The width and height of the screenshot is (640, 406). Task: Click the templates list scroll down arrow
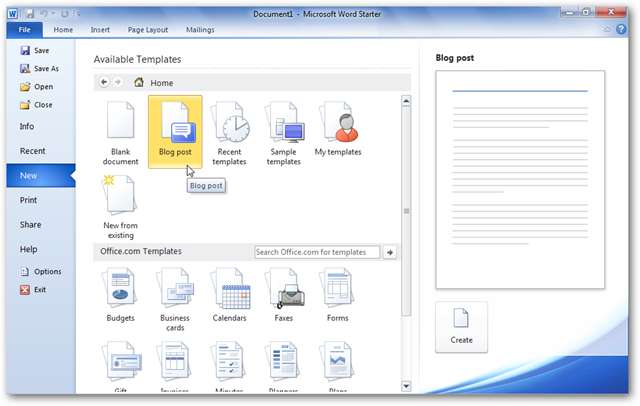pyautogui.click(x=406, y=385)
